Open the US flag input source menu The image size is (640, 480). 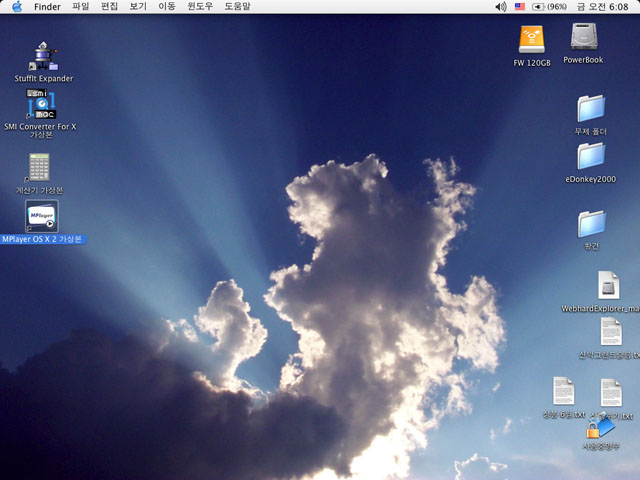tap(520, 7)
